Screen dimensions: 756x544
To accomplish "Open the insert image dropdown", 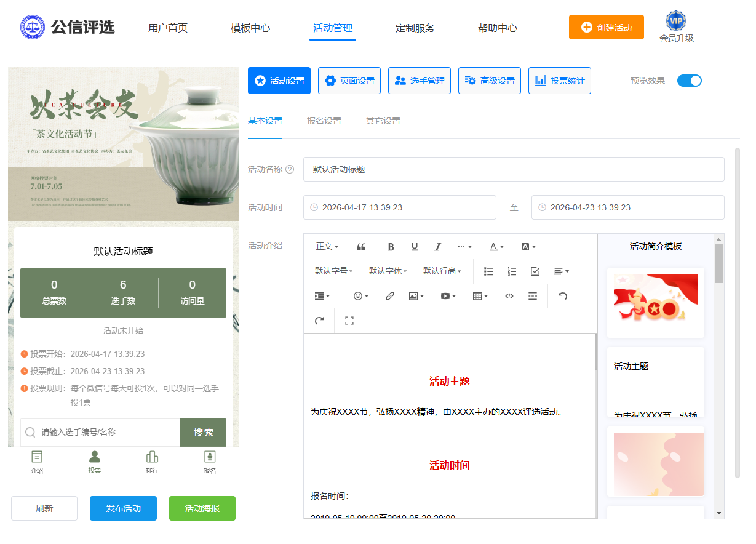I will [x=416, y=296].
